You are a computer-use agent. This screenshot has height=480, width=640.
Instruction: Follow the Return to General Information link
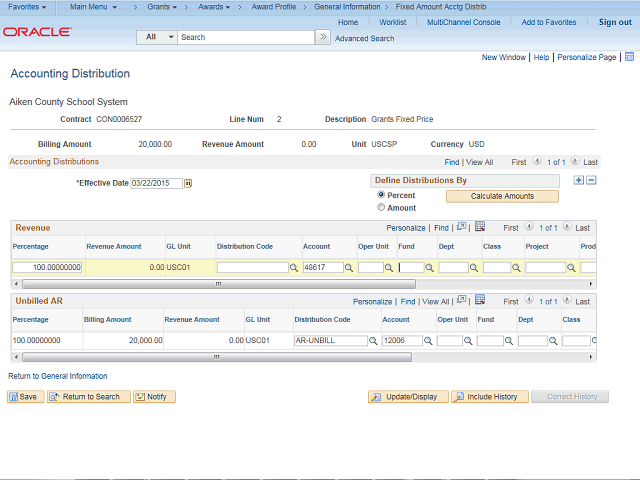pyautogui.click(x=58, y=376)
